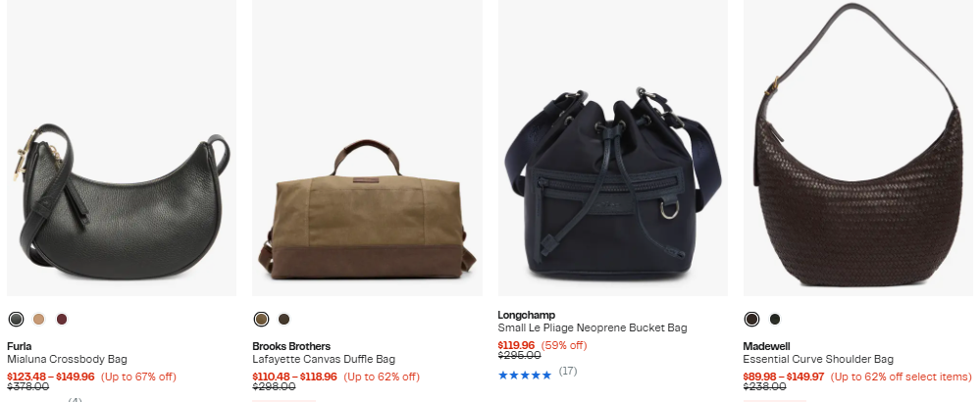Viewport: 980px width, 402px height.
Task: Open Small Le Pliage Neoprene Bucket Bag link
Action: click(593, 327)
